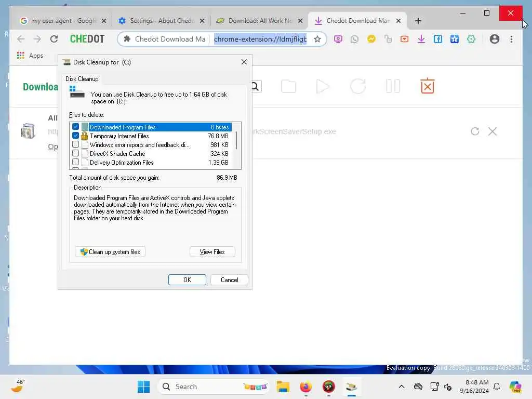Click the Facebook extension icon

click(x=437, y=39)
